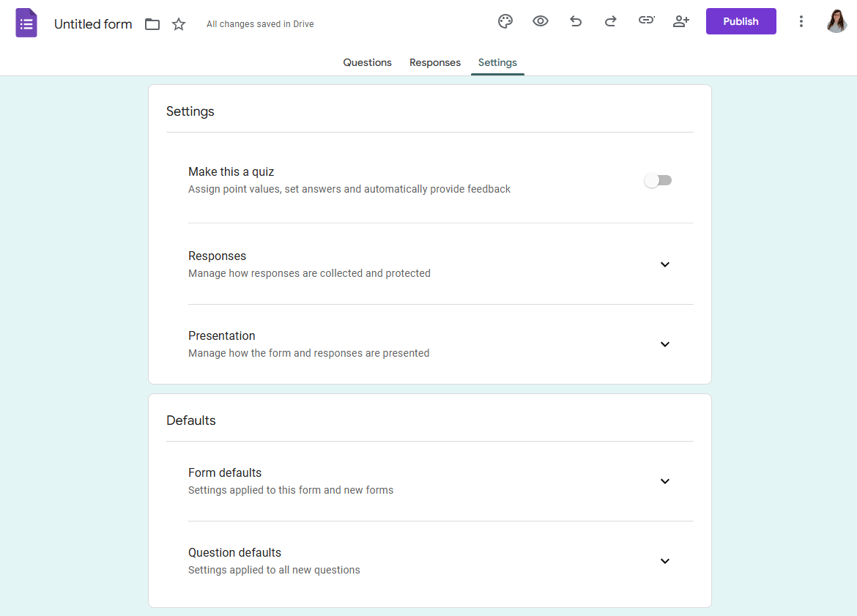This screenshot has height=616, width=857.
Task: Click the purple Google Forms logo
Action: [26, 23]
